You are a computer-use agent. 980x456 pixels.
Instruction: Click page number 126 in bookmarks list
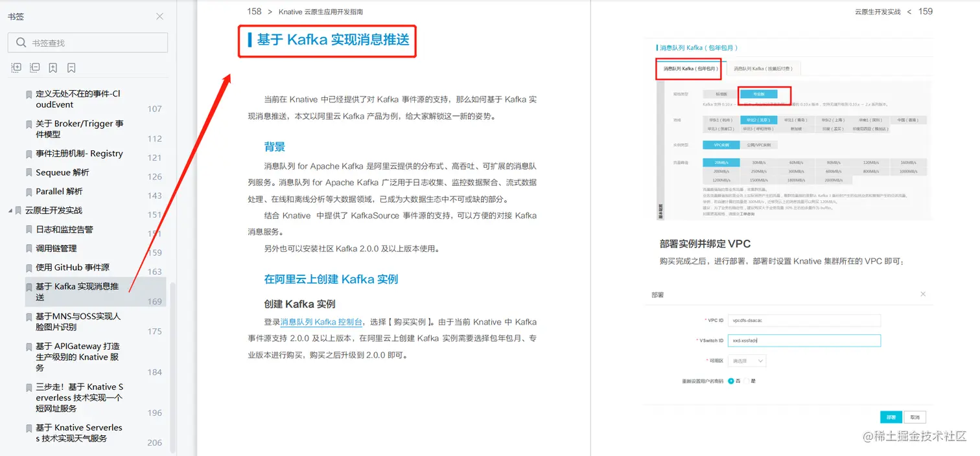[x=154, y=176]
